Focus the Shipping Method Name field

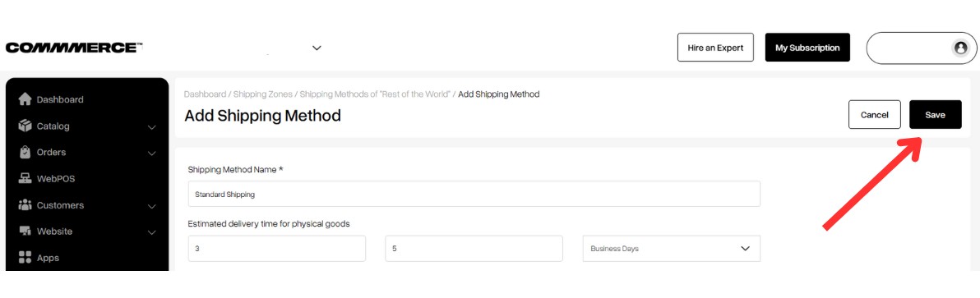coord(474,194)
